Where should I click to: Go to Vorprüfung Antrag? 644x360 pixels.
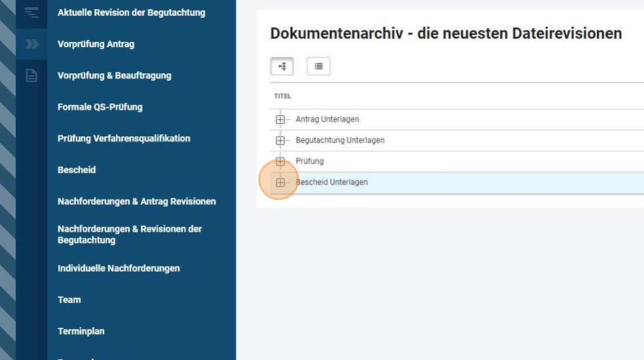[x=96, y=44]
